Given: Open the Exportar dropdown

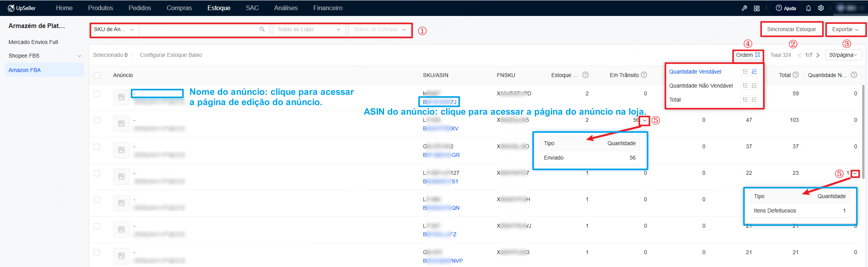Looking at the screenshot, I should (x=845, y=29).
